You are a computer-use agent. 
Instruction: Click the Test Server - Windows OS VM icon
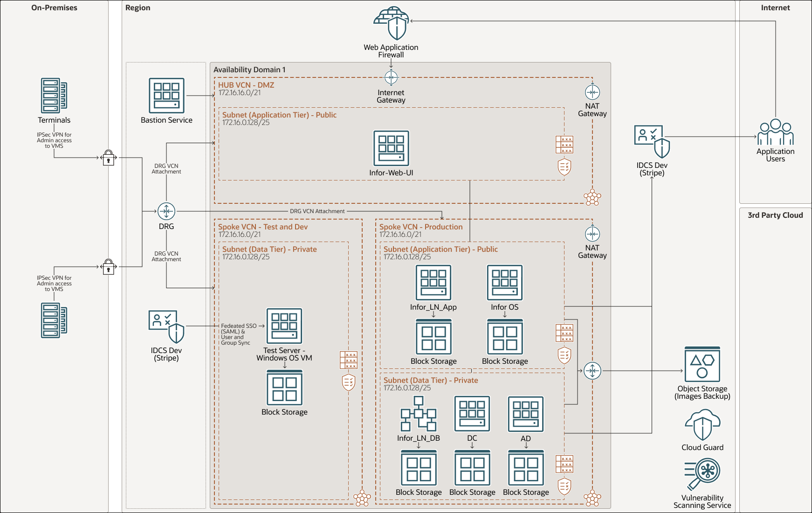coord(284,326)
